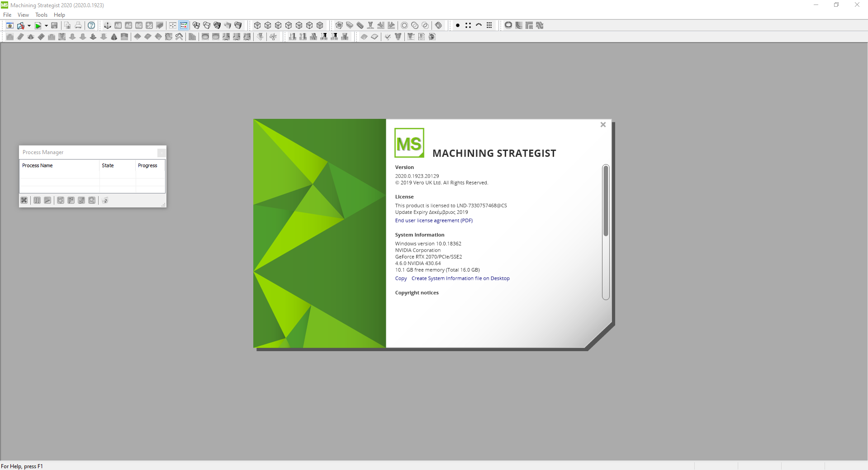Click the Copy system information link
The image size is (868, 470).
click(x=401, y=278)
